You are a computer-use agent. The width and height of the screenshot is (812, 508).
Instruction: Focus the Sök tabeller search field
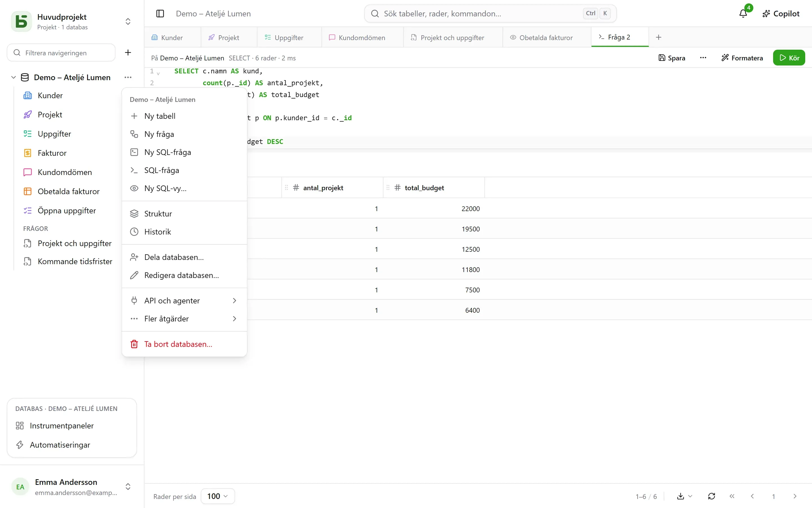[490, 14]
